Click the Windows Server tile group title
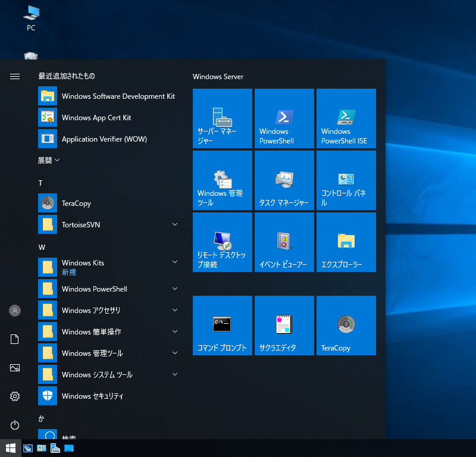Screen dimensions: 476x457 point(218,77)
